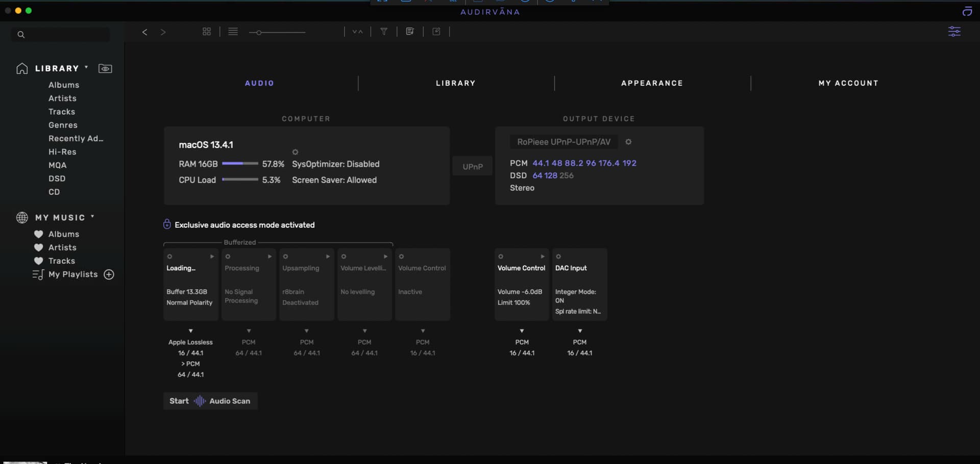Open SysOptimizer gear settings
This screenshot has height=464, width=980.
coord(295,152)
